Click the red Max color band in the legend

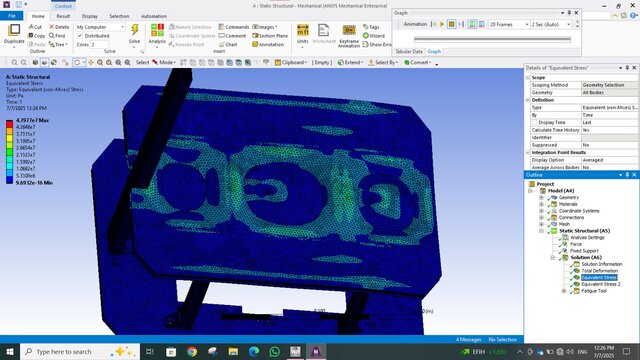coord(9,123)
